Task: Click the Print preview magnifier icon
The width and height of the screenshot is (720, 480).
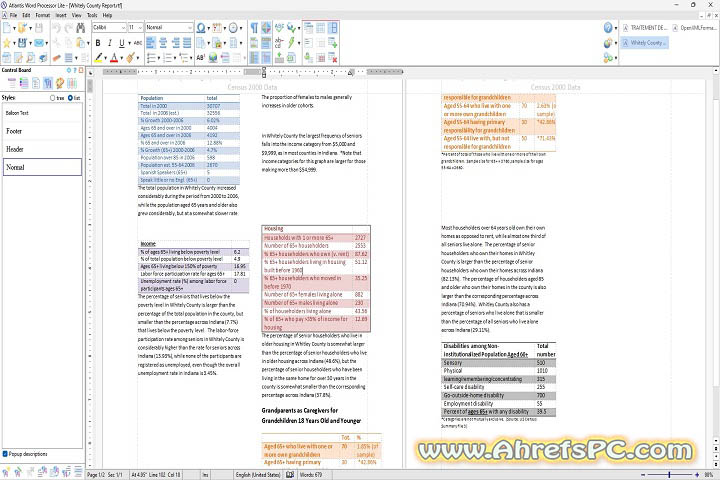Action: tap(30, 58)
